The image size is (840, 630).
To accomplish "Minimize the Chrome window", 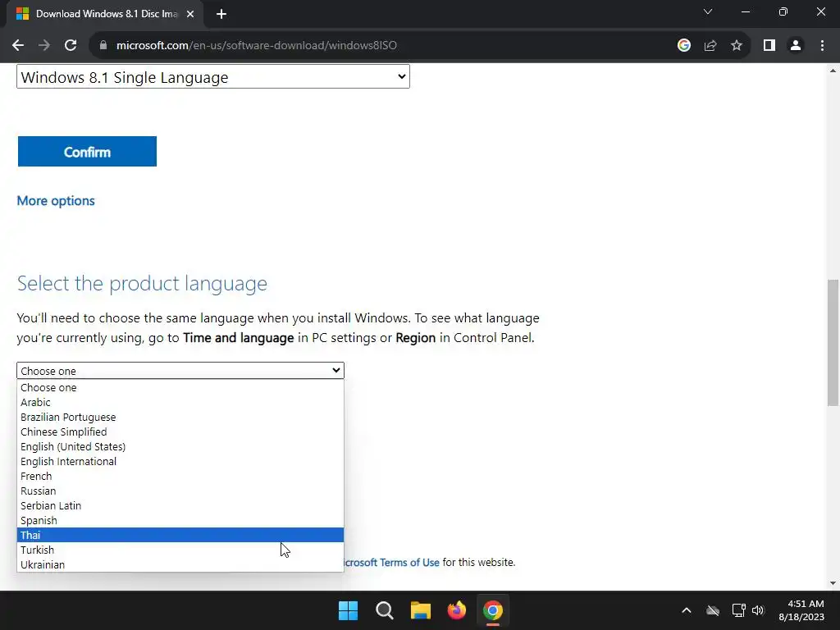I will pyautogui.click(x=746, y=11).
